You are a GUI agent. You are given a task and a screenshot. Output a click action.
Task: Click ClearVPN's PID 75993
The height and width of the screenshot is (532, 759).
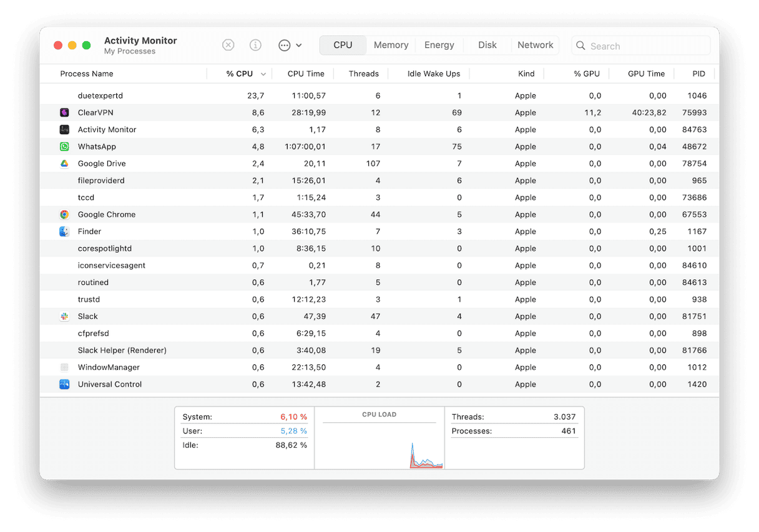coord(695,113)
